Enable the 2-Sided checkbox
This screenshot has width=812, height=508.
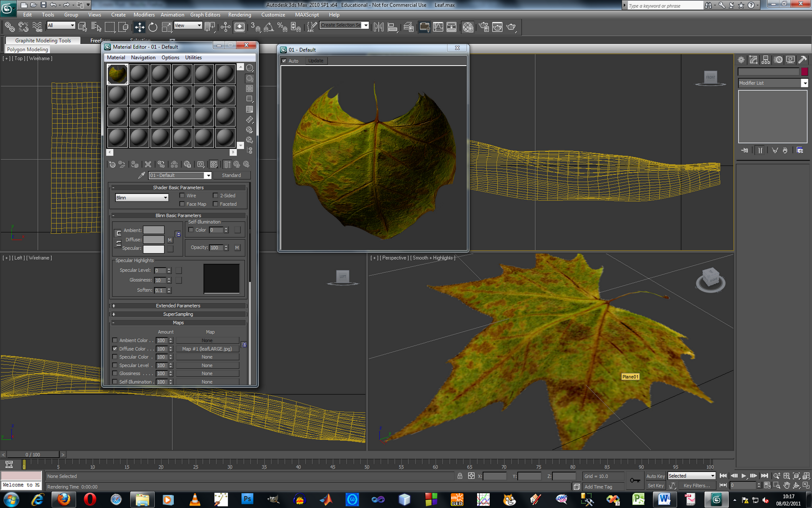coord(215,196)
